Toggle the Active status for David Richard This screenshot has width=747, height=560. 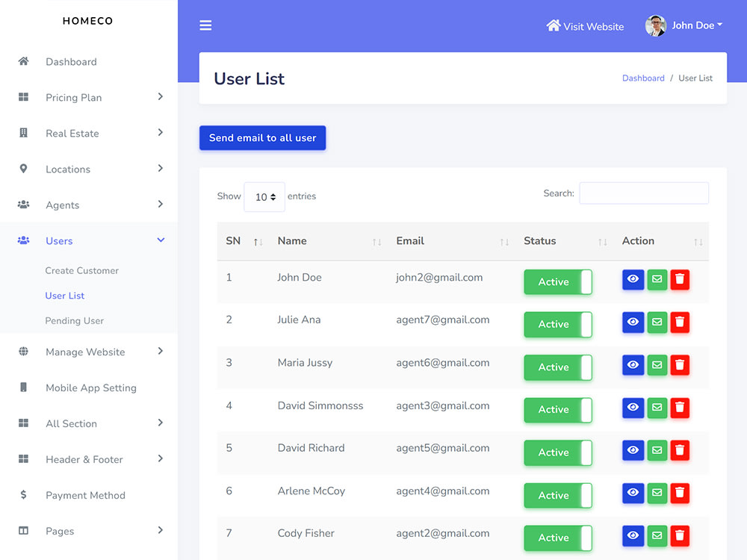pyautogui.click(x=558, y=452)
